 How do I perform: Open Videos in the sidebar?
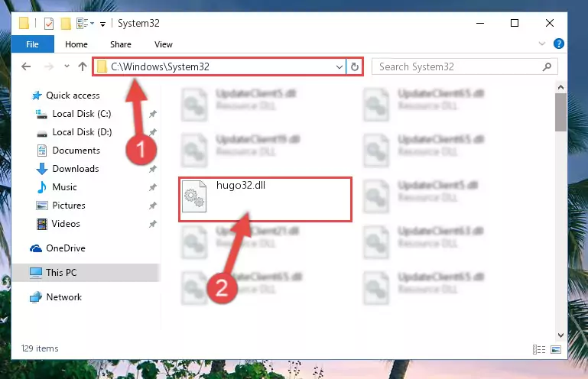coord(66,224)
